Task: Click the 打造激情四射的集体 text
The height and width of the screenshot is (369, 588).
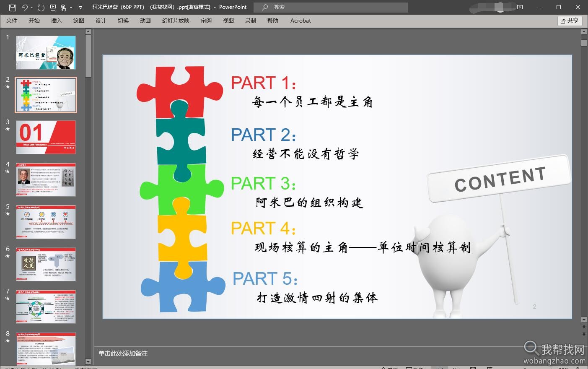Action: coord(317,298)
